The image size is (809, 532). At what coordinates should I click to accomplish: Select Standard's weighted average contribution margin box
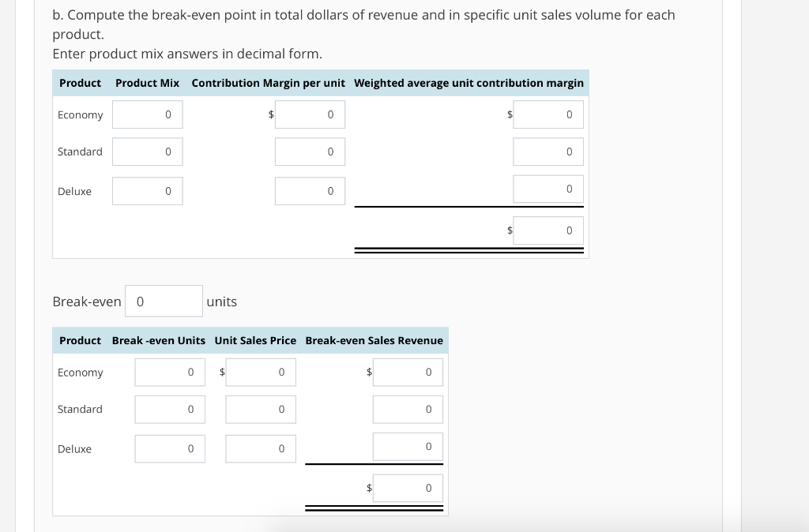point(548,152)
